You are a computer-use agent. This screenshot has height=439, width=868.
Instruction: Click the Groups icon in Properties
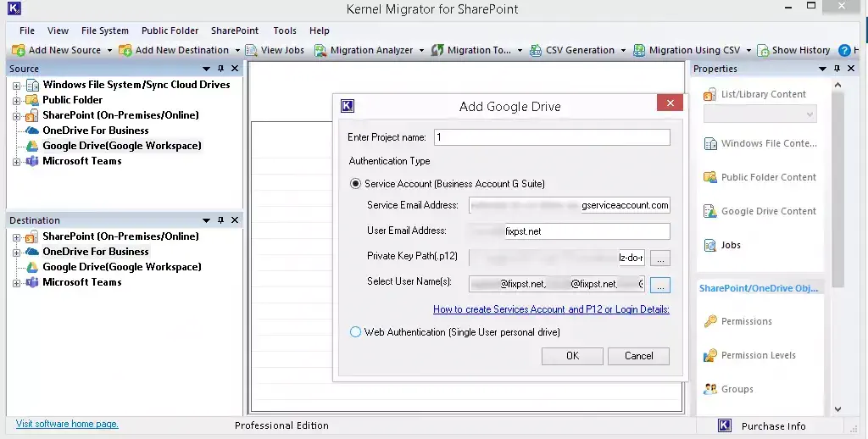coord(709,389)
